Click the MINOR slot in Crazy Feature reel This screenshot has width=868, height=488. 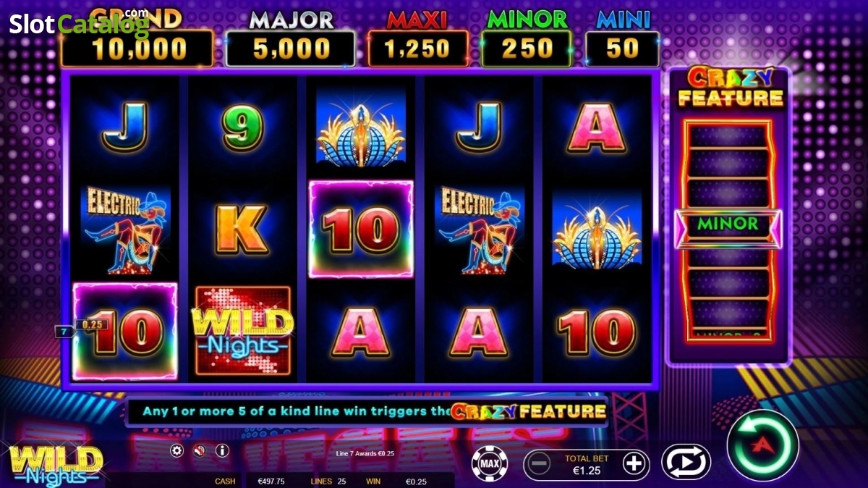tap(728, 224)
